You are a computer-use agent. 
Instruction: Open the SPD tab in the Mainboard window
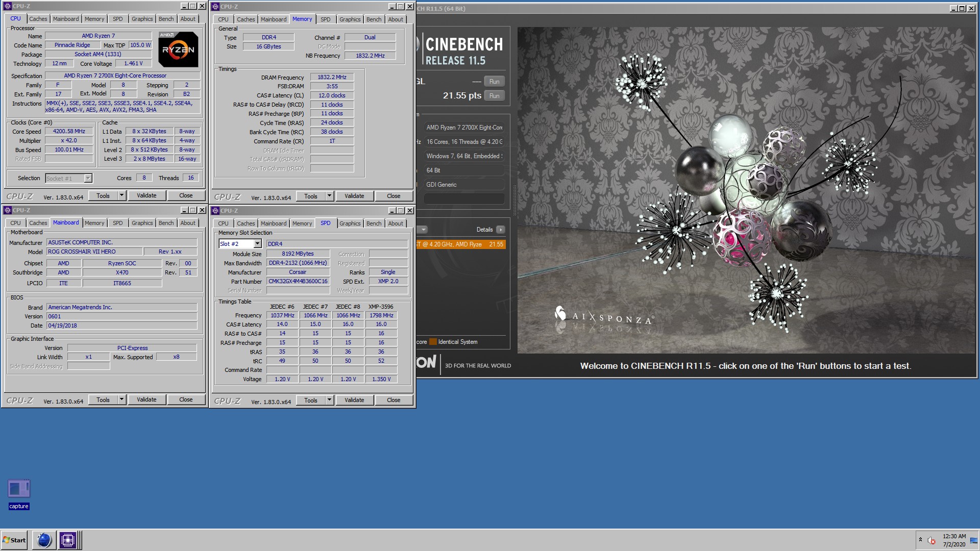tap(117, 223)
